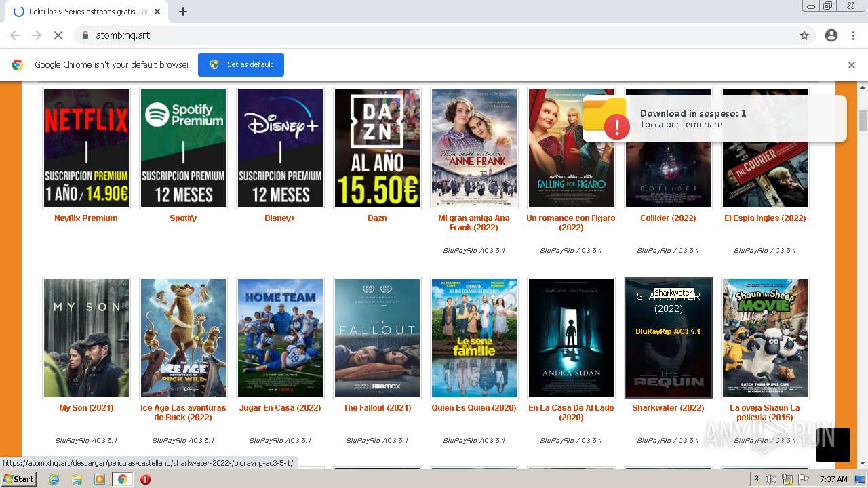This screenshot has width=868, height=488.
Task: Open the Anne Frank movie poster
Action: pos(474,148)
